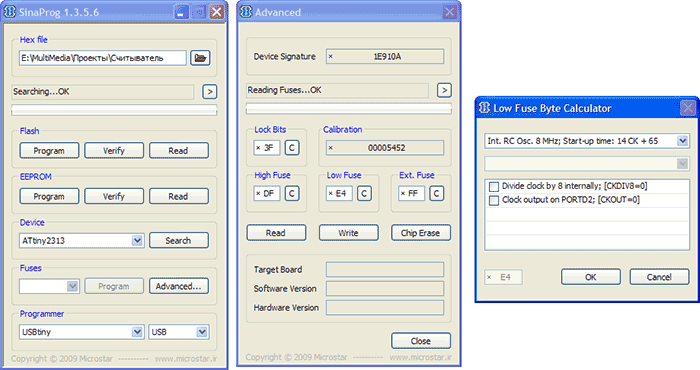Close the Advanced window with X
The height and width of the screenshot is (370, 700).
tap(450, 12)
